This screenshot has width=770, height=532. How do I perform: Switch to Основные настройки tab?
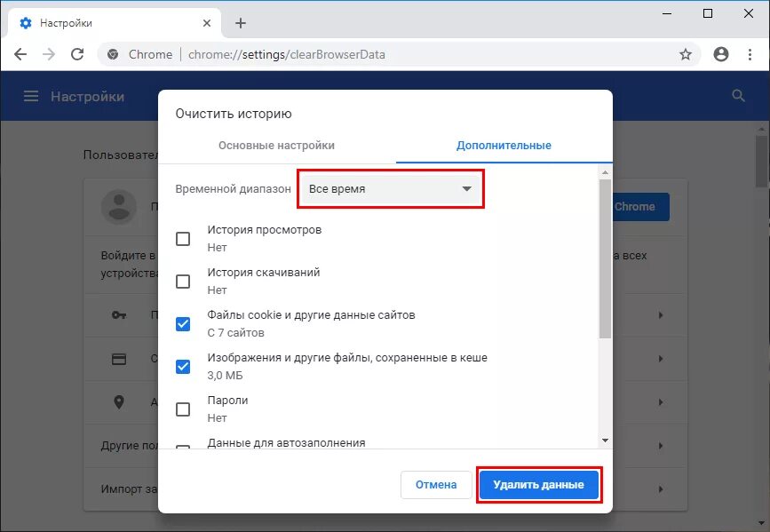click(276, 146)
